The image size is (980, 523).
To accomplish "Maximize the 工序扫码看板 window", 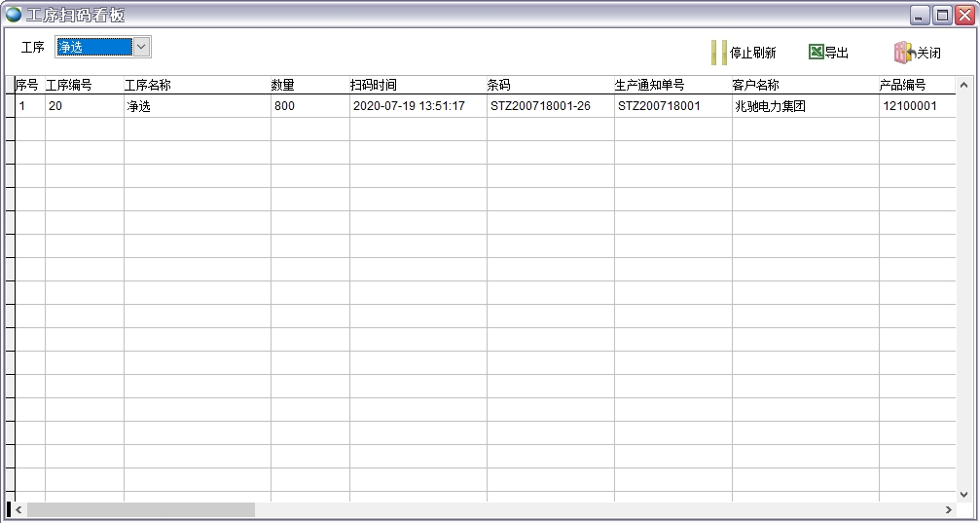I will [942, 15].
